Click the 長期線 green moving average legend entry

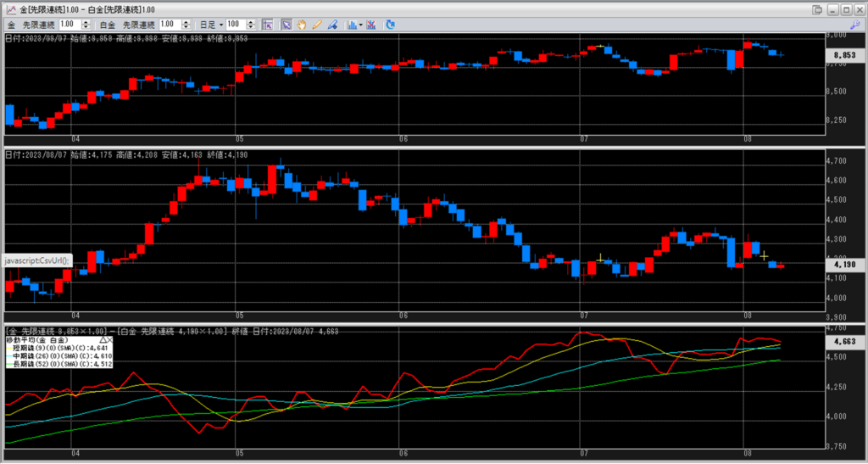(58, 363)
